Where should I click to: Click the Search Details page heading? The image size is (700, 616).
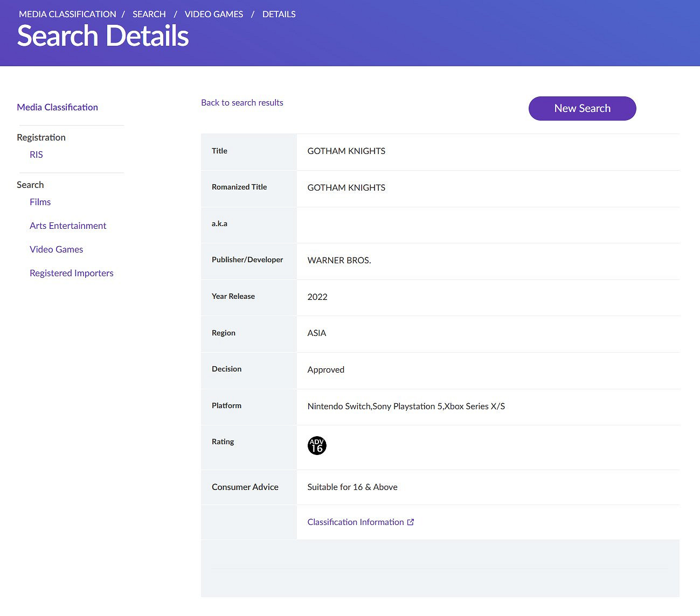[103, 37]
